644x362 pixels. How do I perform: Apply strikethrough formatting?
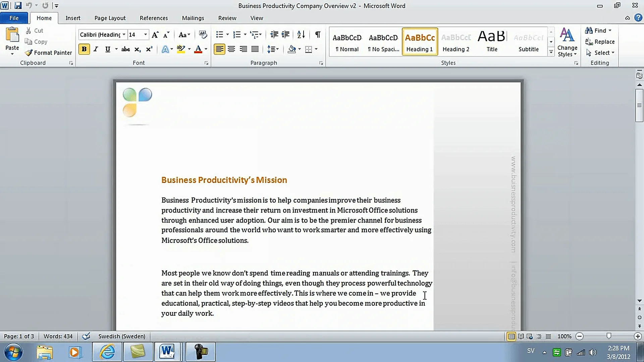coord(125,49)
